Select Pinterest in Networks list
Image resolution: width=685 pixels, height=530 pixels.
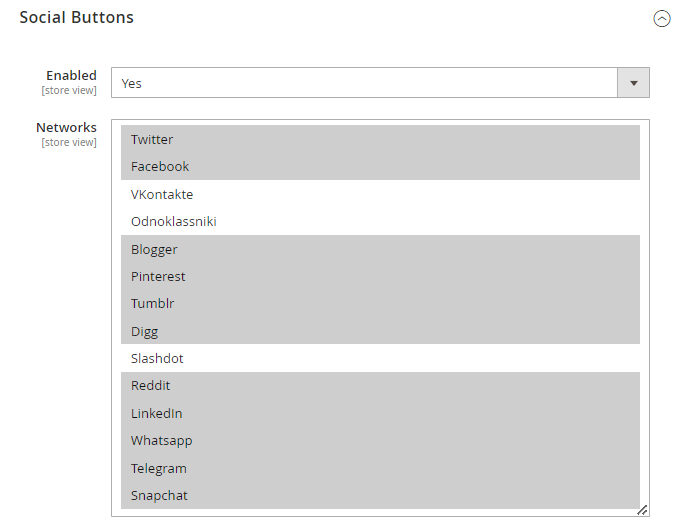pos(380,276)
